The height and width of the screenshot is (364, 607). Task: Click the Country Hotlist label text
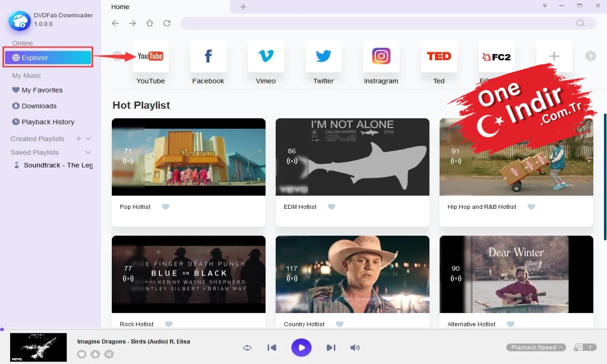pos(304,324)
